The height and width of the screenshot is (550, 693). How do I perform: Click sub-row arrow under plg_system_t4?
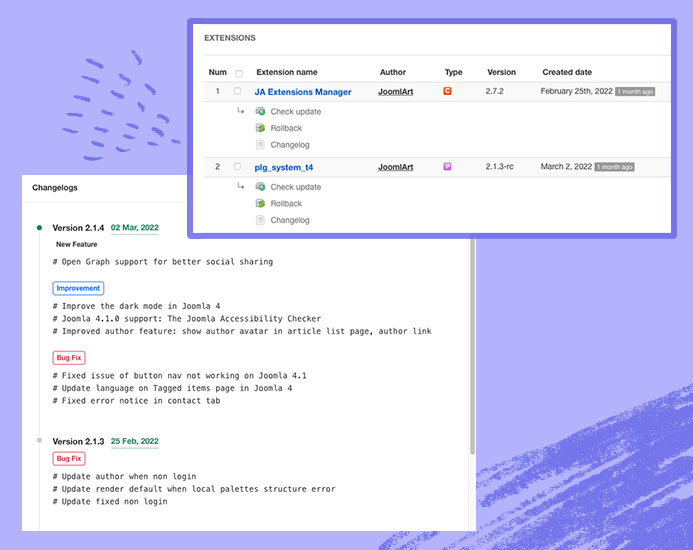point(240,186)
